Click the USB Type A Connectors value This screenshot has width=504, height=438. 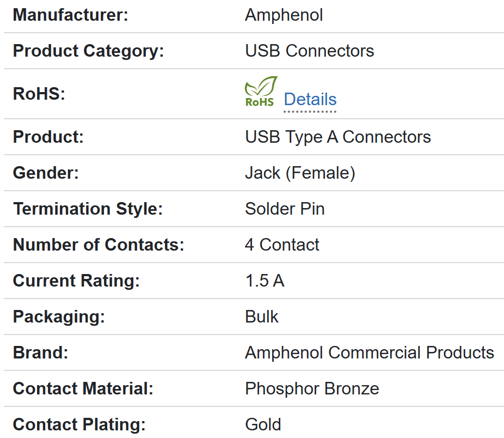coord(337,137)
